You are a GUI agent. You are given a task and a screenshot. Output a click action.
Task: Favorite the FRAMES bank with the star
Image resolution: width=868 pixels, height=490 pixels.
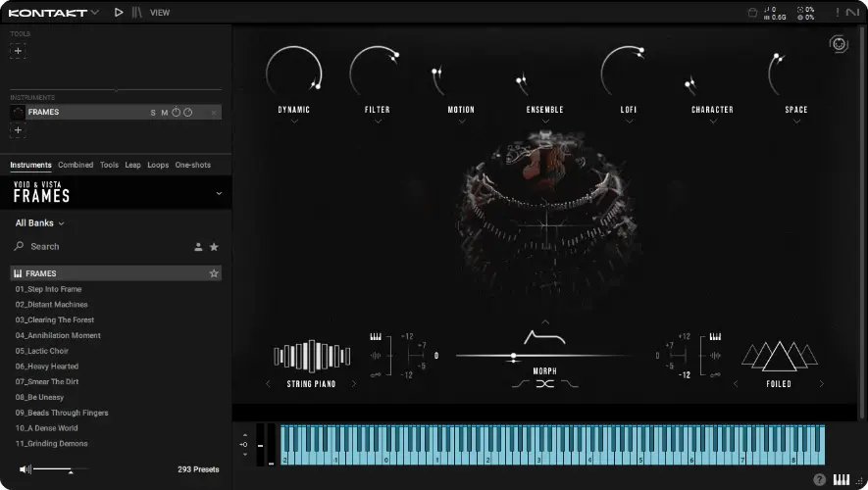(x=214, y=273)
